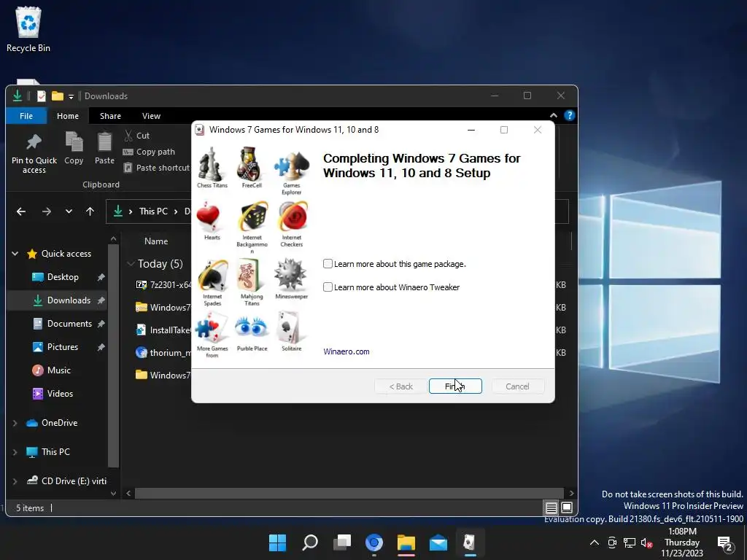Screen dimensions: 747x560
Task: Switch to the Share ribbon tab
Action: pos(110,116)
